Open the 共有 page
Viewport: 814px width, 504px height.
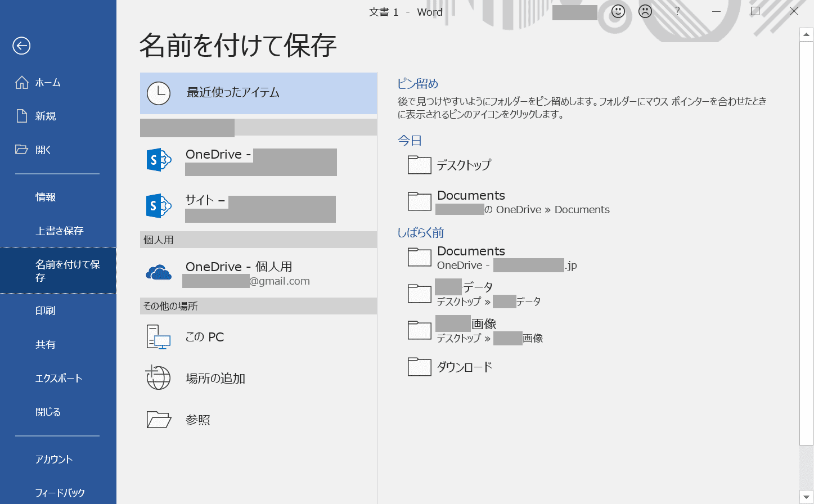(58, 344)
